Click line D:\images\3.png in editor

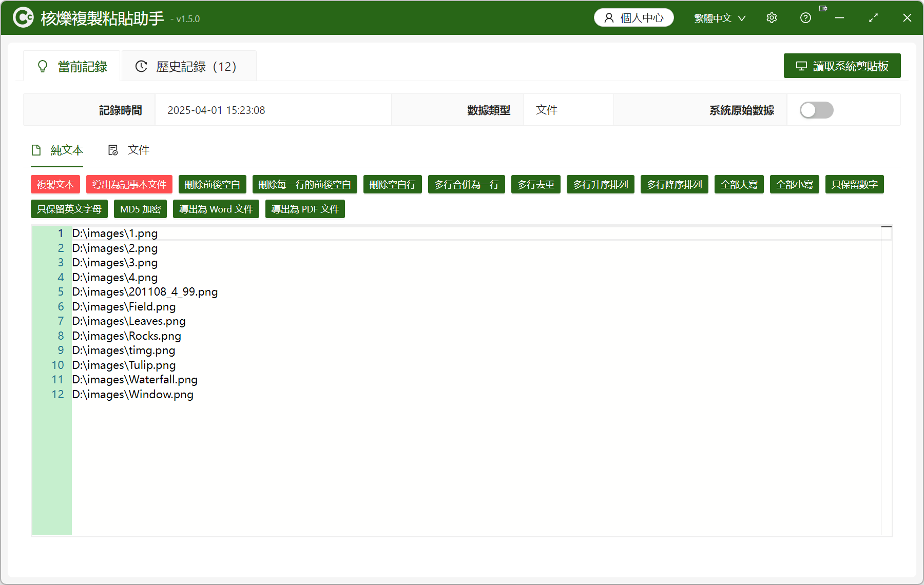click(x=115, y=263)
